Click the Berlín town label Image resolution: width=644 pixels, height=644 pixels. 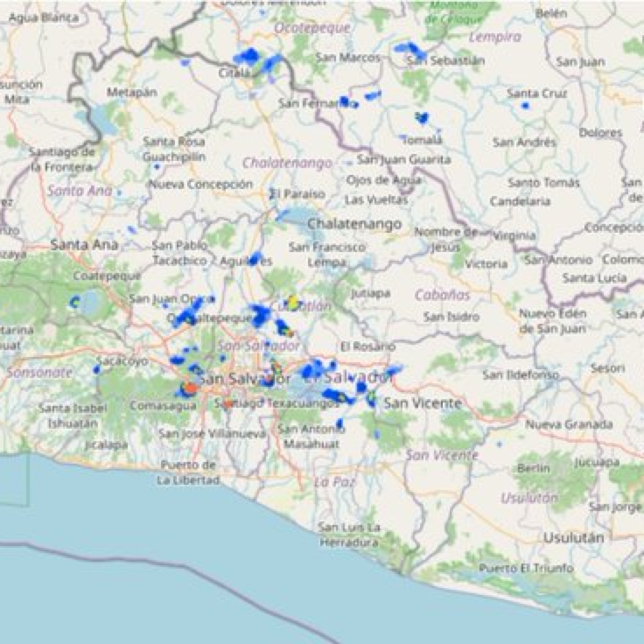[533, 468]
